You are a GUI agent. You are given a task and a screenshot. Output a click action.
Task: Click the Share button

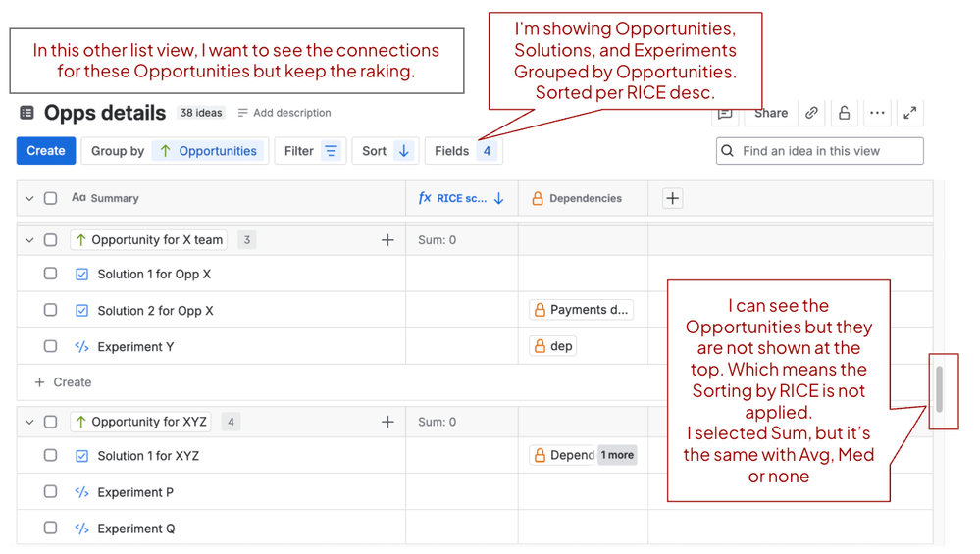(x=771, y=114)
